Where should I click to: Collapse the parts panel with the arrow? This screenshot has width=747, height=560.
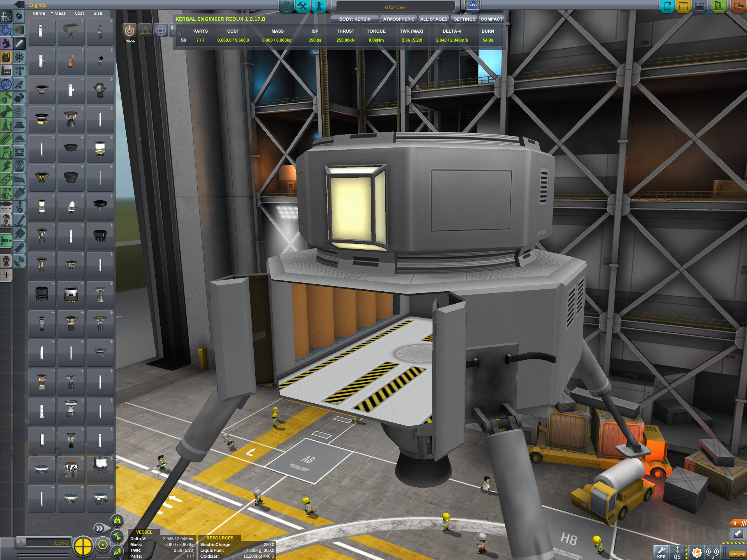[19, 5]
